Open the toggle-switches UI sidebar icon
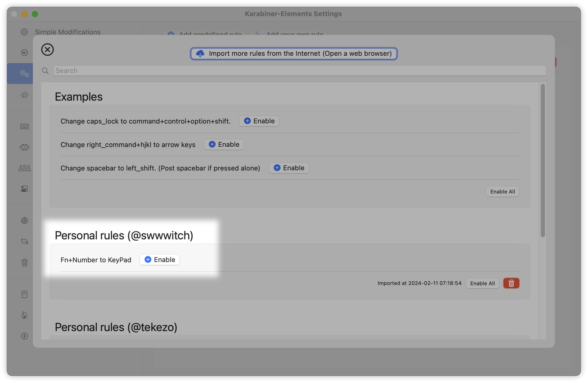The height and width of the screenshot is (383, 588). click(x=25, y=189)
